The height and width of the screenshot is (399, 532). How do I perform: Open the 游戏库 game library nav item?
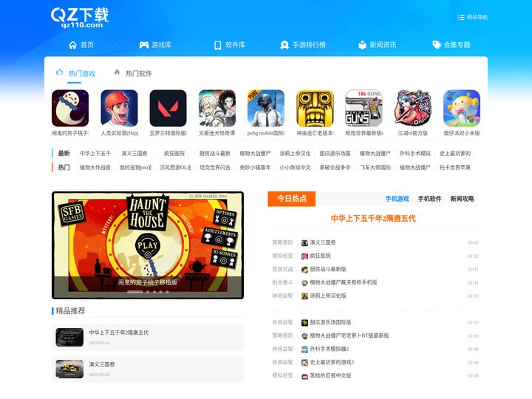tap(155, 45)
